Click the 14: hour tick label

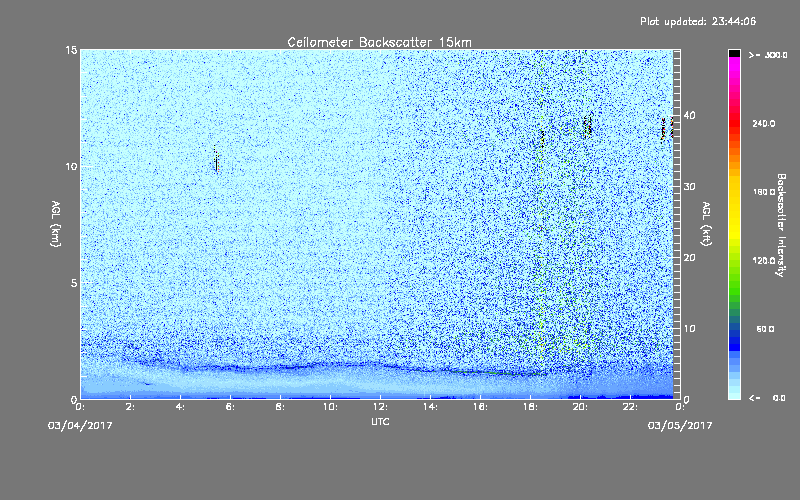[430, 407]
